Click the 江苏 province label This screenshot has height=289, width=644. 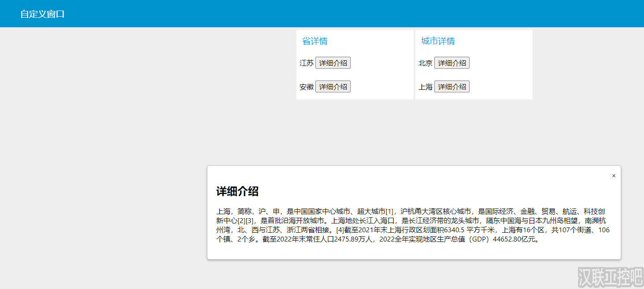point(306,63)
